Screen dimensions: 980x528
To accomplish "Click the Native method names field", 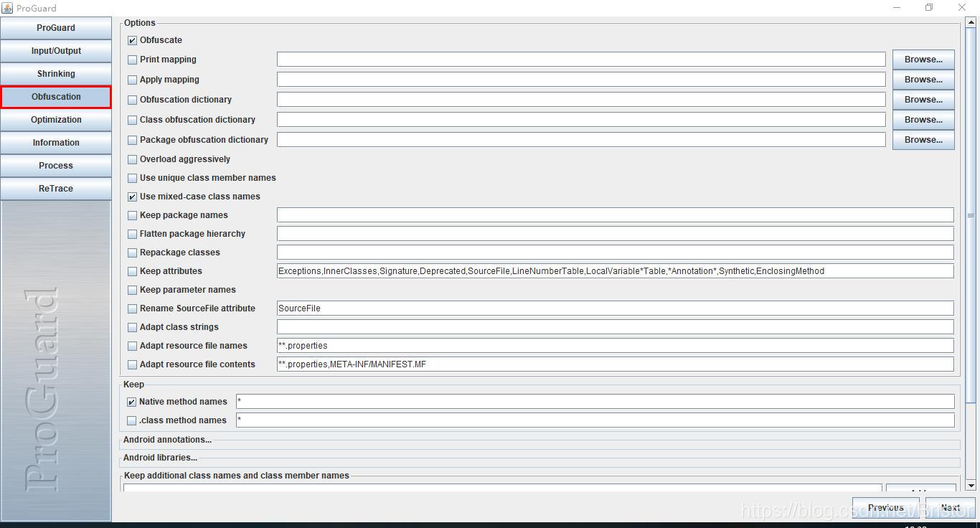I will point(595,402).
